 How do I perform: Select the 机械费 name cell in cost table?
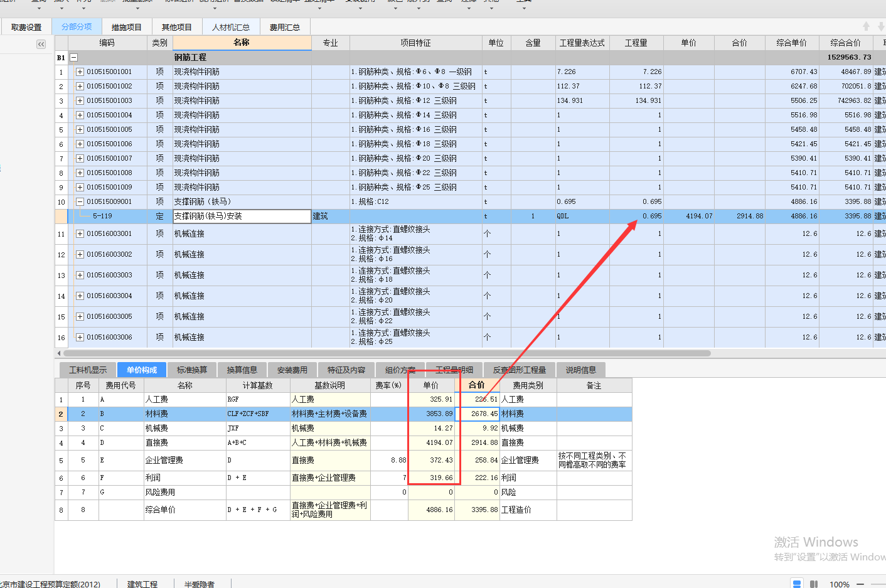[x=185, y=428]
